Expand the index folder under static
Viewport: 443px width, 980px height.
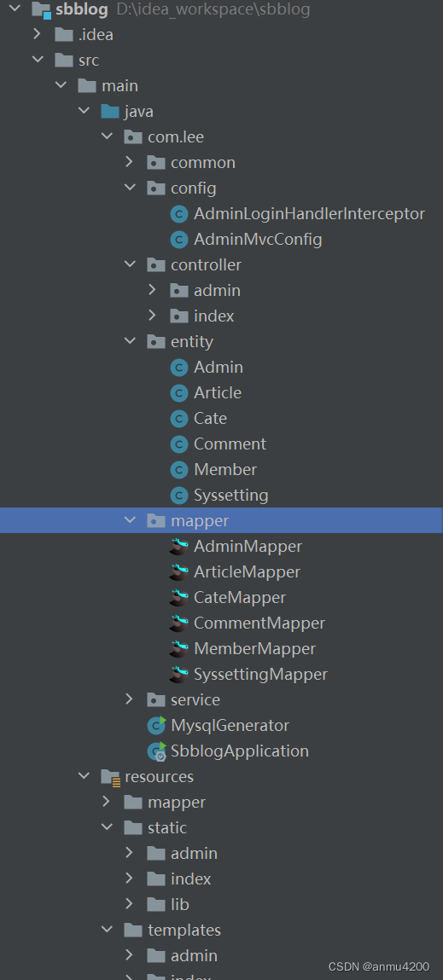point(130,879)
